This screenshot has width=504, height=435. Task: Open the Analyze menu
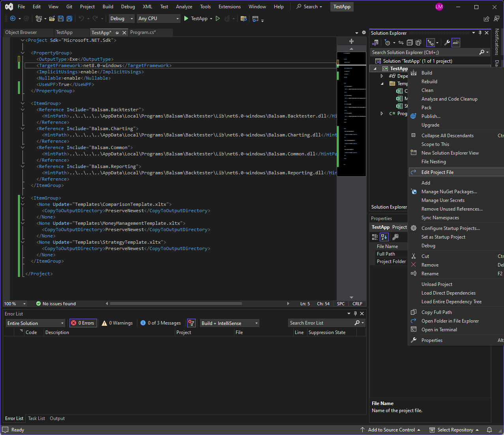coord(184,7)
